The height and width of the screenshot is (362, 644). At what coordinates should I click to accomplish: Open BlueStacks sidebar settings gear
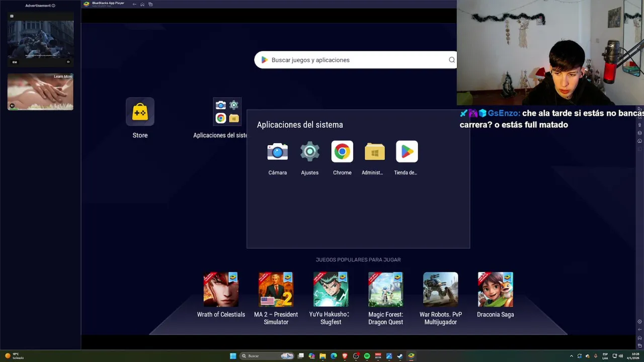pos(639,321)
